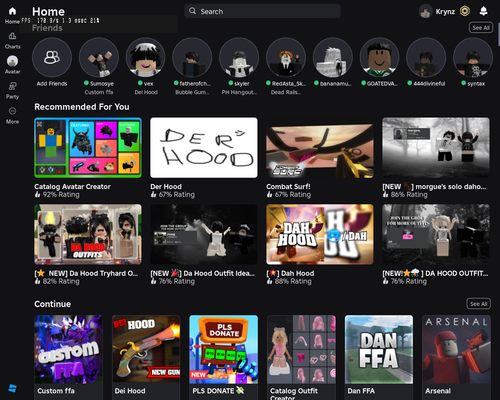Continue playing Dan FFA
This screenshot has width=500, height=400.
coord(379,349)
